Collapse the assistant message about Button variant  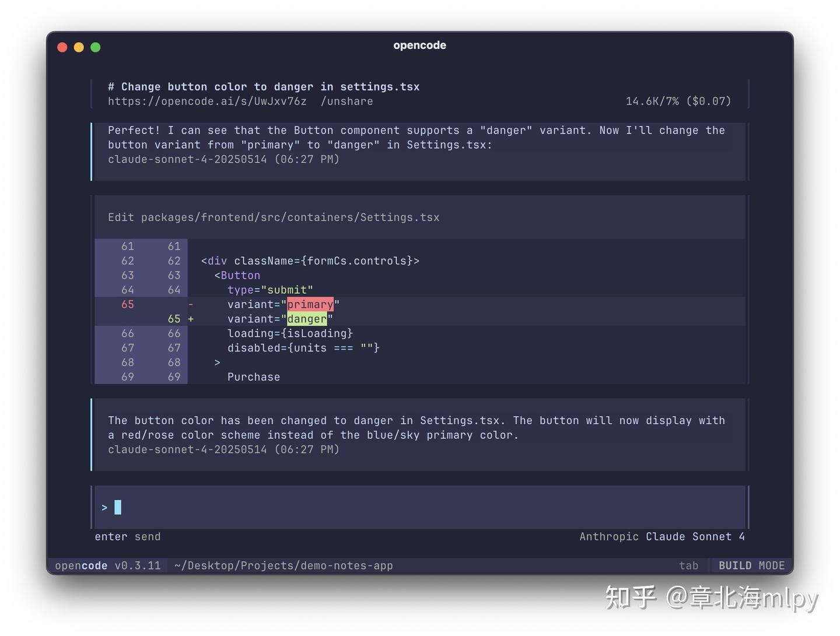(416, 145)
